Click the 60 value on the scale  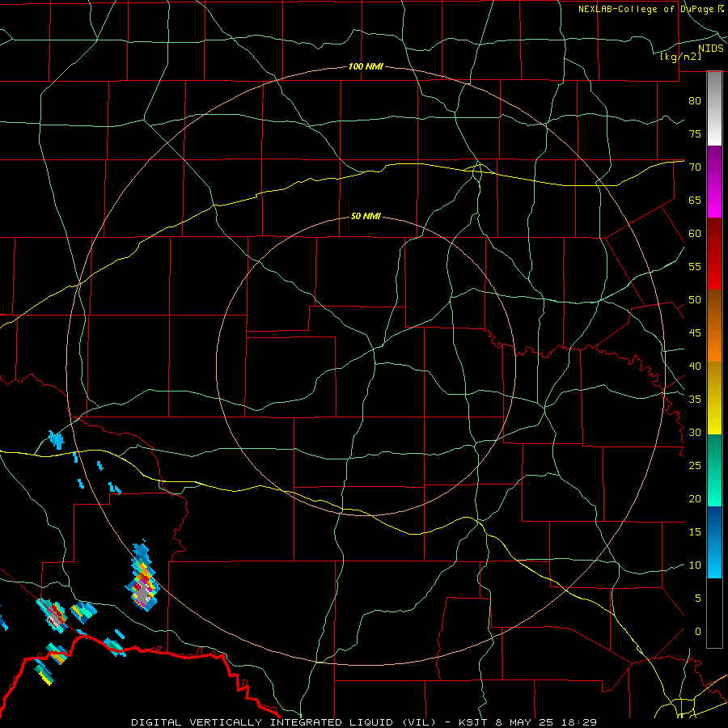tap(695, 234)
